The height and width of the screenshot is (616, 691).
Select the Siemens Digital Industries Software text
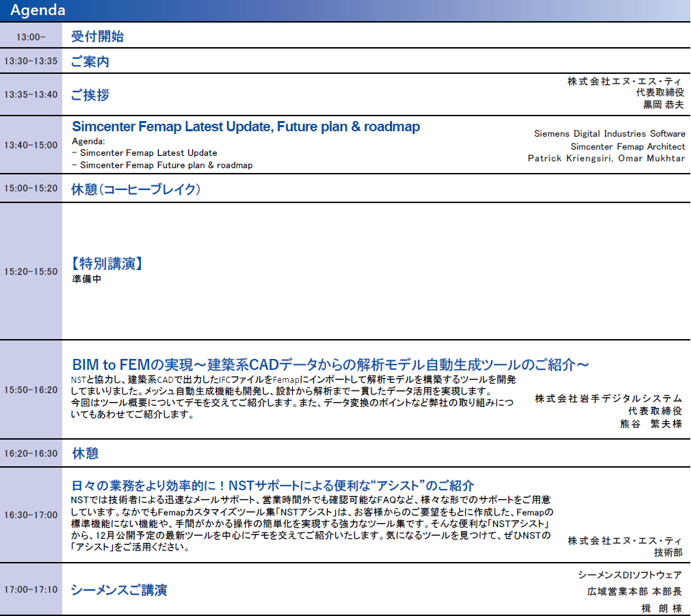point(609,134)
